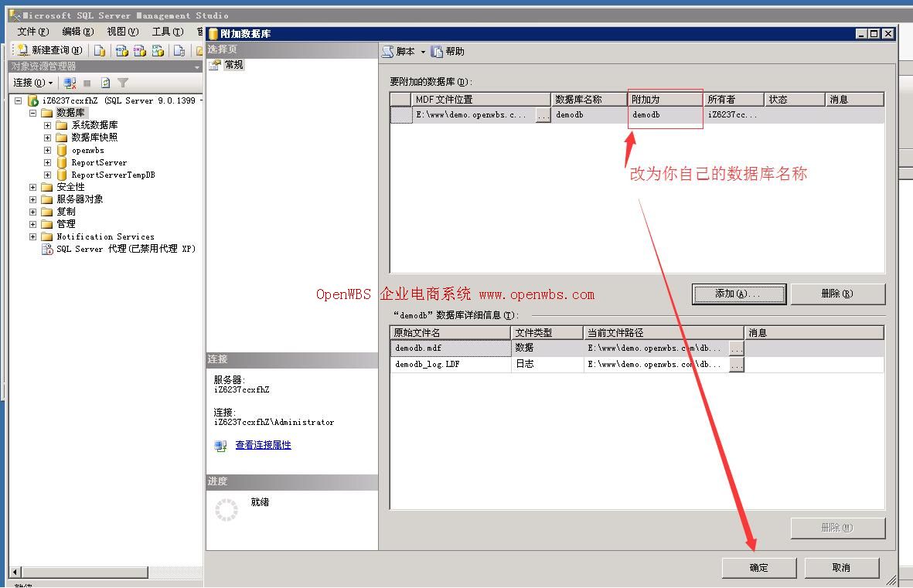
Task: Click the DMX query toolbar icon
Action: click(139, 50)
